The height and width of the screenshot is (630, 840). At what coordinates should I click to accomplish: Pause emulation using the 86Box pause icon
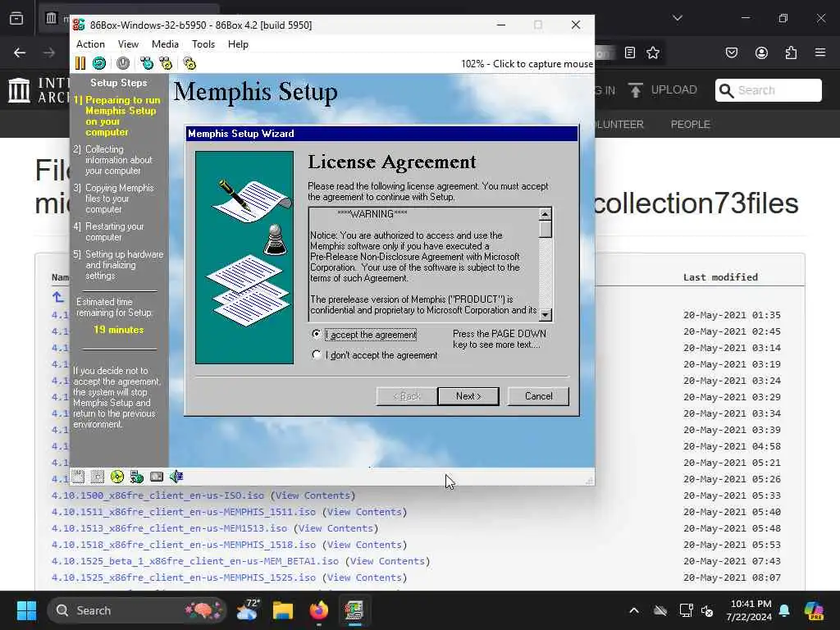pos(80,63)
